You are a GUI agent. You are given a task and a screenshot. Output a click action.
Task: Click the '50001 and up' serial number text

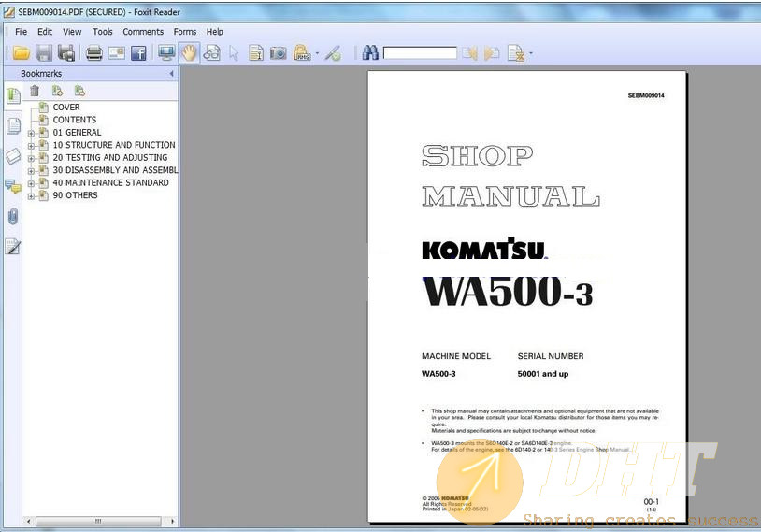coord(542,374)
